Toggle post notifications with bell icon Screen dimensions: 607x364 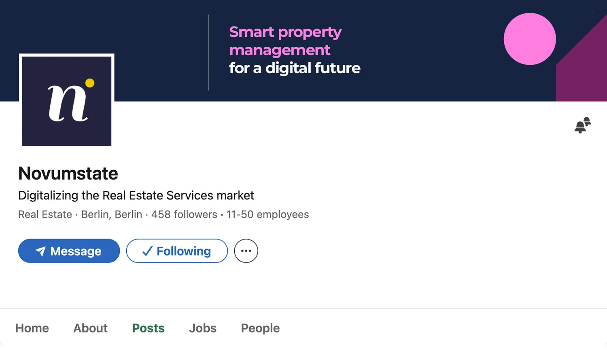582,125
